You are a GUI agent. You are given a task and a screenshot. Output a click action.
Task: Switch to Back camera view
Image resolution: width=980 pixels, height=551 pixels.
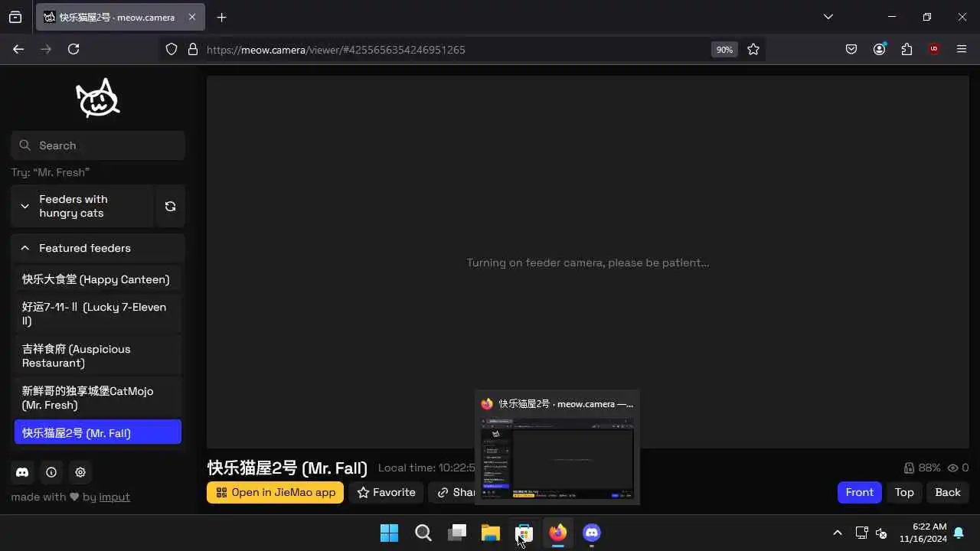coord(947,492)
